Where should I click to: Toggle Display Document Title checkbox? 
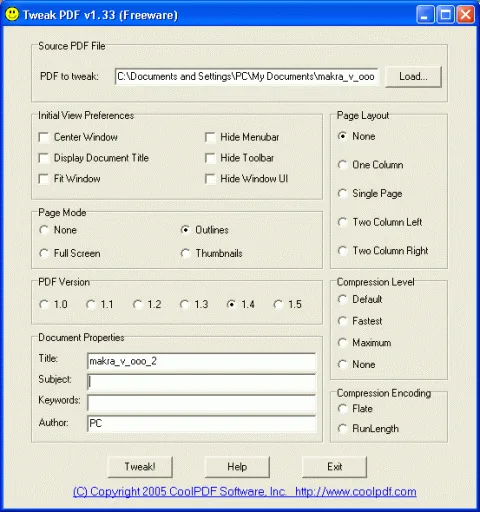tap(44, 158)
